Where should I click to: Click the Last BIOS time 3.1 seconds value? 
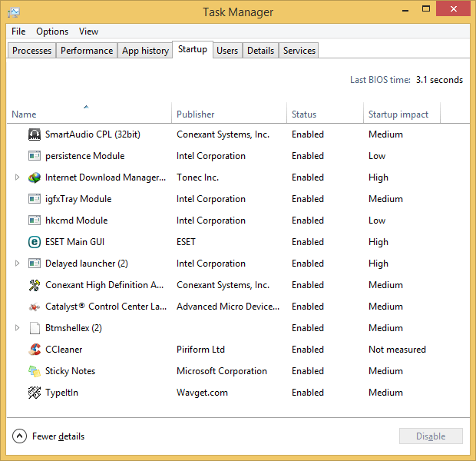(439, 80)
